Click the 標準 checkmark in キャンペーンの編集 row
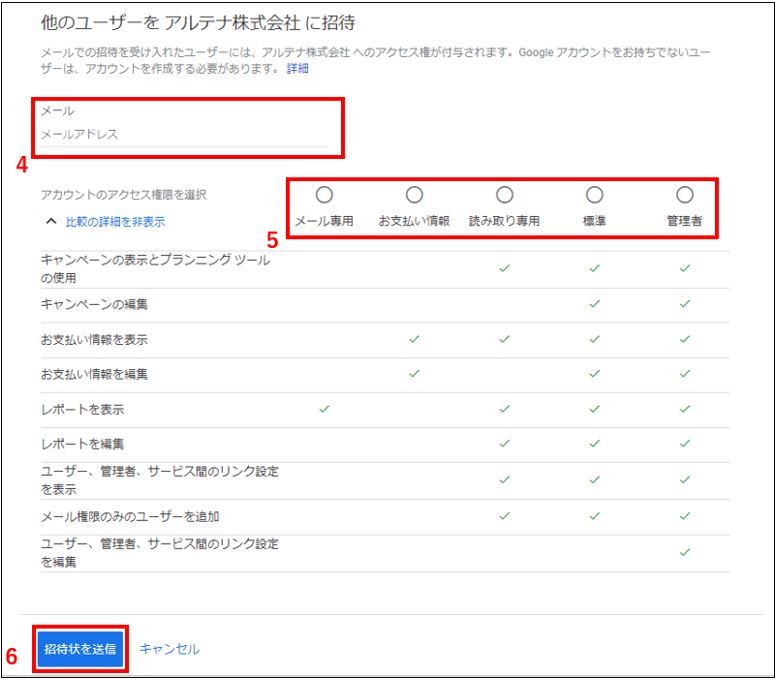 [x=594, y=303]
